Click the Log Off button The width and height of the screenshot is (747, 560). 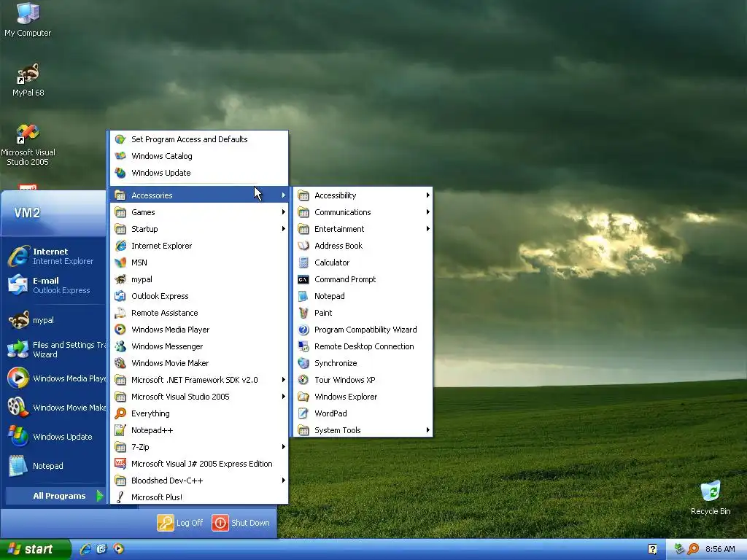180,523
